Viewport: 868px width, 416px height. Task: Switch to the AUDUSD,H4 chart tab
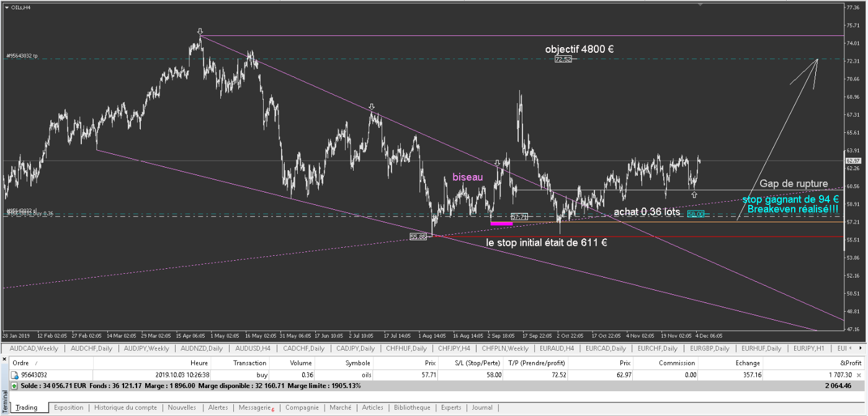click(253, 348)
